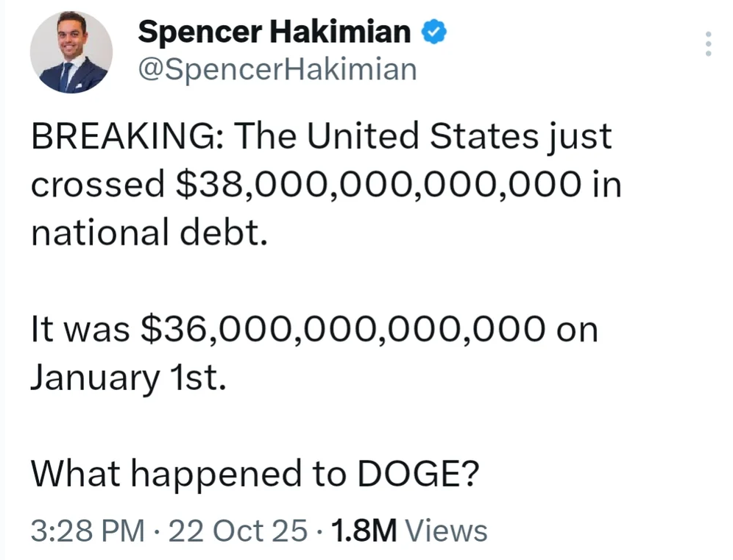Click the words It was

[x=78, y=330]
